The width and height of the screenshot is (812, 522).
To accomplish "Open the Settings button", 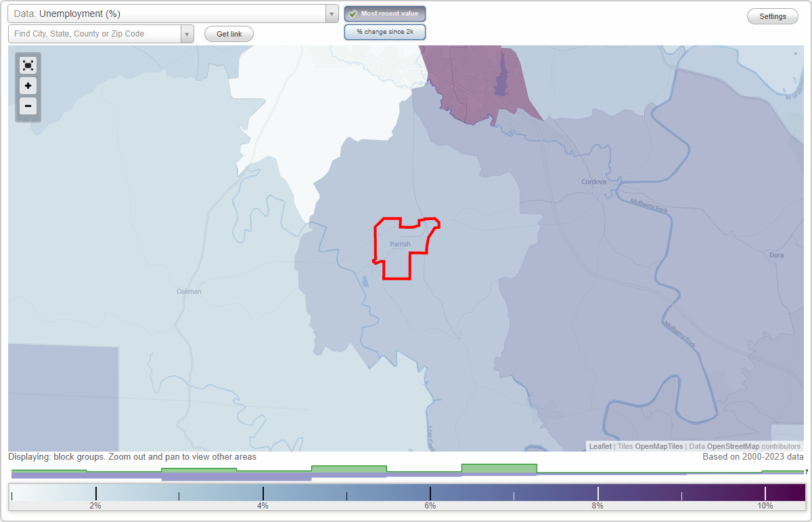I will pyautogui.click(x=773, y=17).
